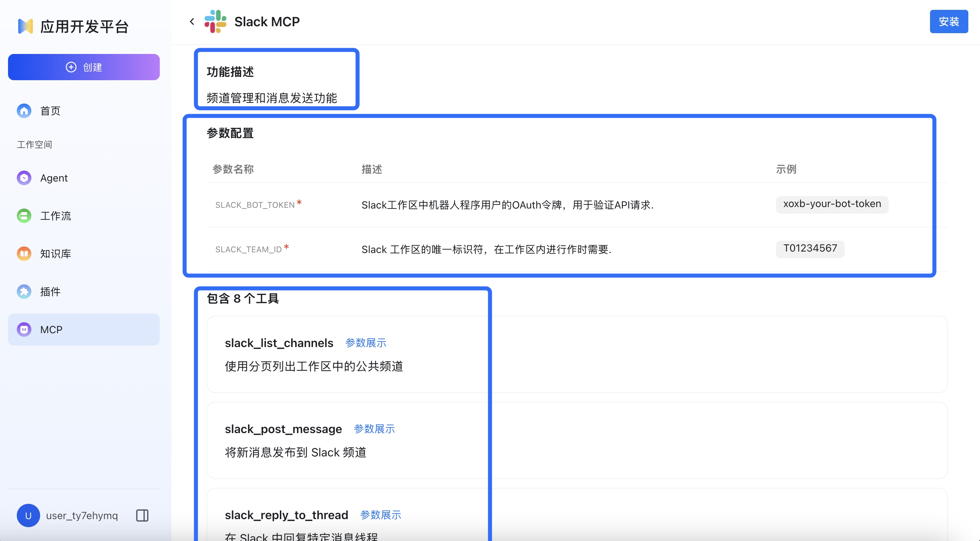Click the Slack logo icon in header

pos(215,22)
